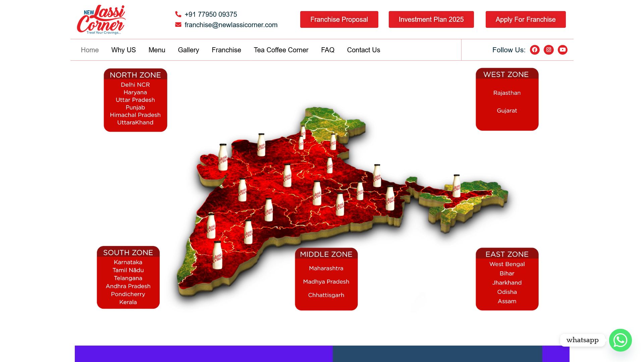Click the green WhatsApp chat icon
This screenshot has height=362, width=644.
(620, 340)
